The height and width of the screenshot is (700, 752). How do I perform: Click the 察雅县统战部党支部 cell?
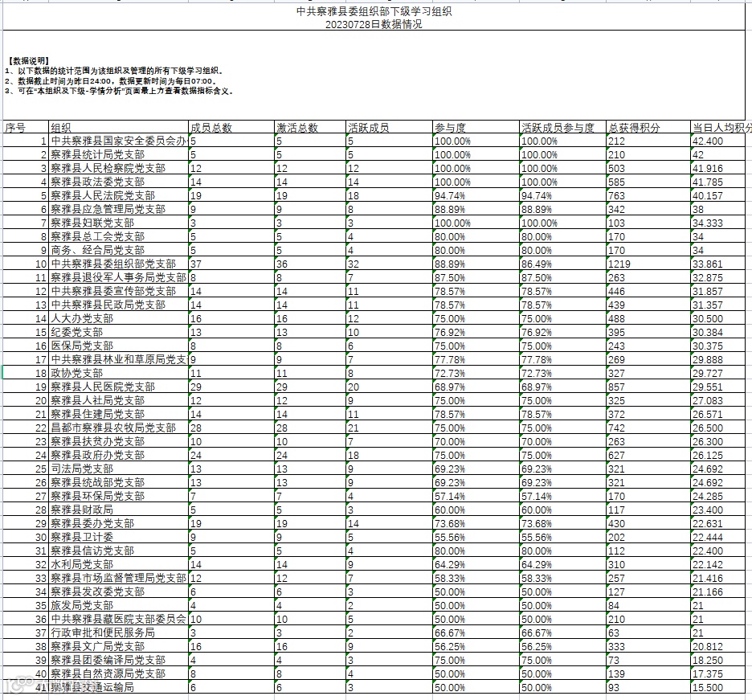point(118,483)
